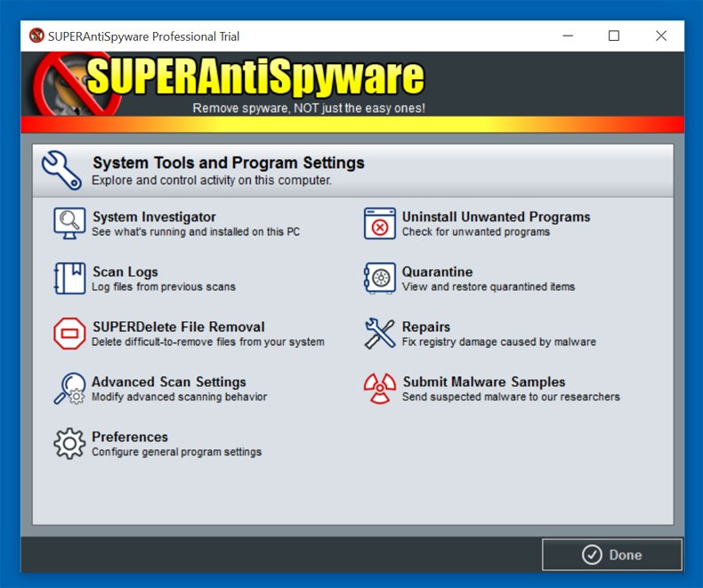Open the Quarantine safe icon
The image size is (703, 588).
tap(380, 278)
